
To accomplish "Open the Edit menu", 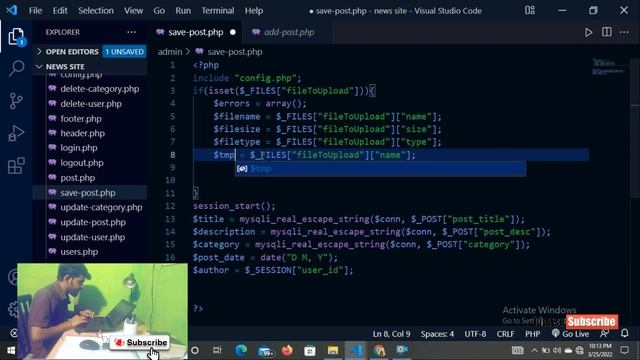I will (x=60, y=11).
